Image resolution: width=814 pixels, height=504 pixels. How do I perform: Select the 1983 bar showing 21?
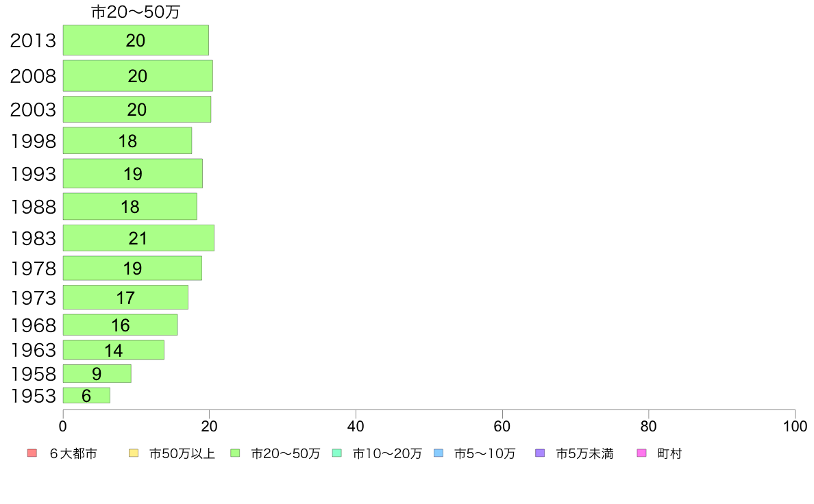(x=138, y=238)
